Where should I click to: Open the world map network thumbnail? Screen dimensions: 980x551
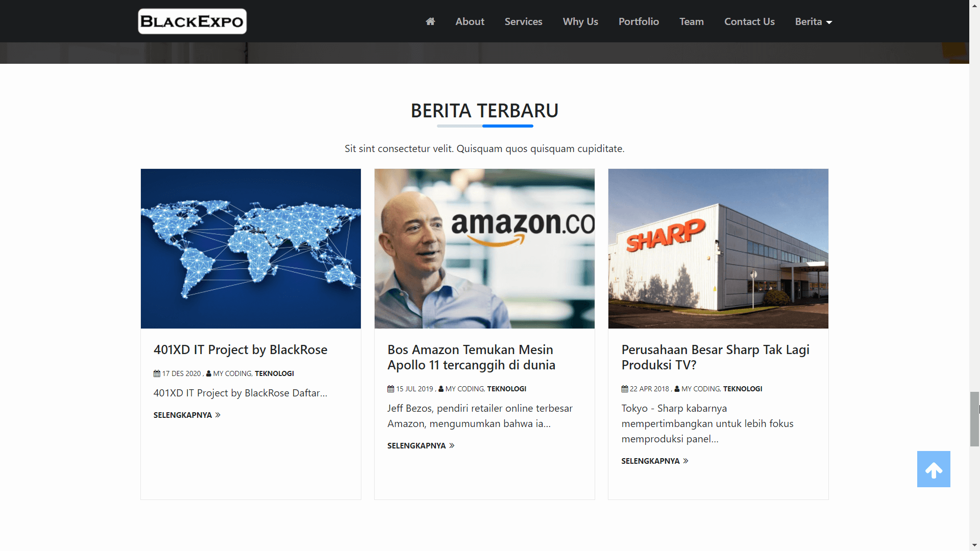[x=251, y=248]
